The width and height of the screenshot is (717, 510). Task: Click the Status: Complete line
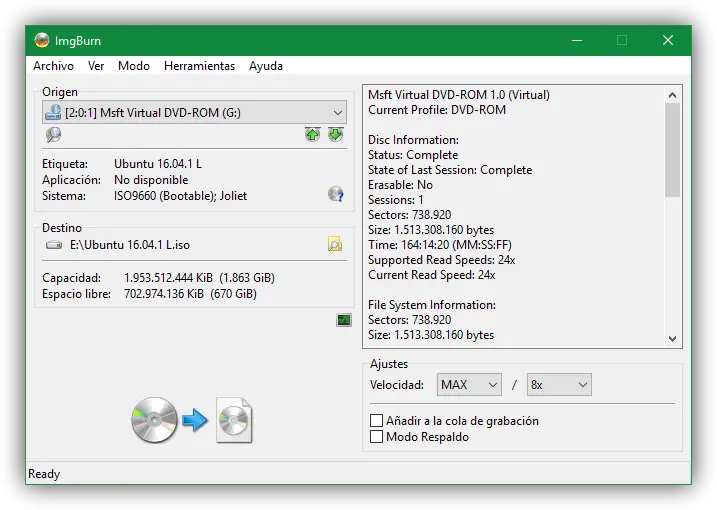pyautogui.click(x=413, y=155)
